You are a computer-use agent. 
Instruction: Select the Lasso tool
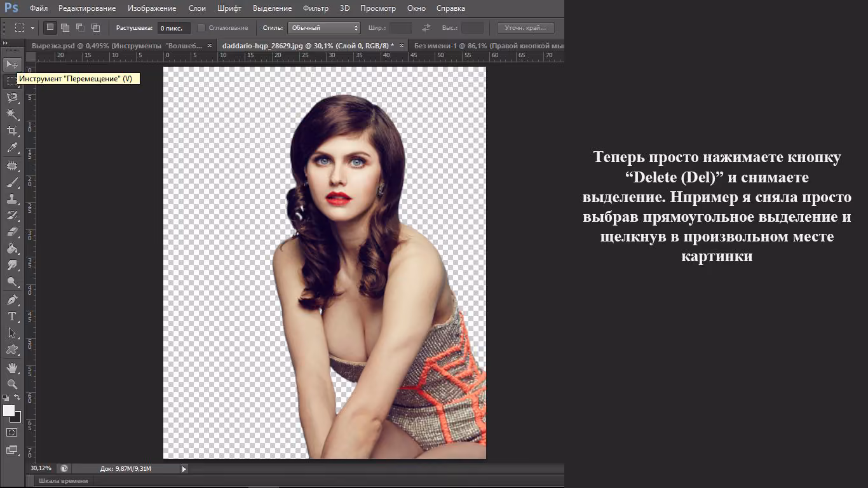point(12,97)
